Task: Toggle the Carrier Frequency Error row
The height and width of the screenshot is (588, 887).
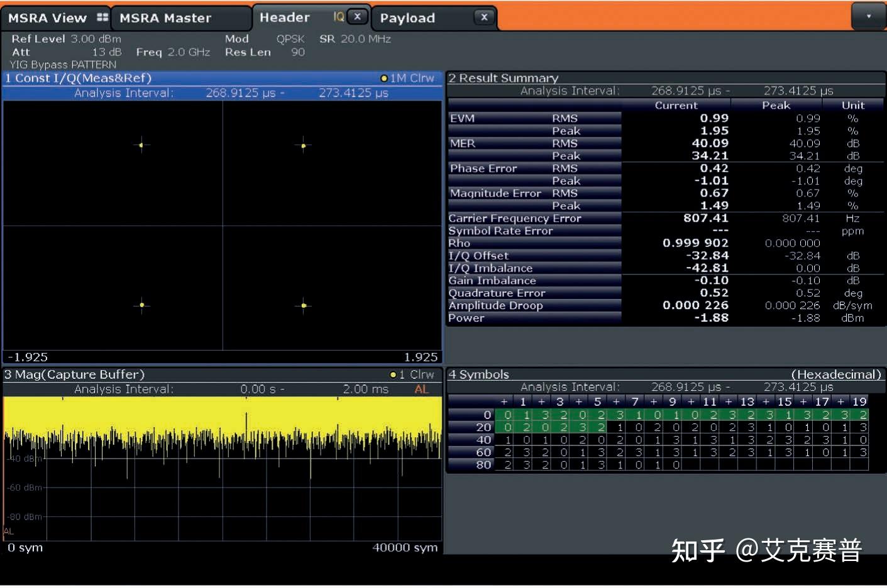Action: coord(514,218)
